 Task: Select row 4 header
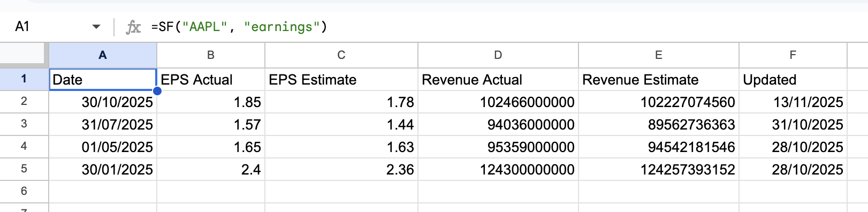point(24,147)
